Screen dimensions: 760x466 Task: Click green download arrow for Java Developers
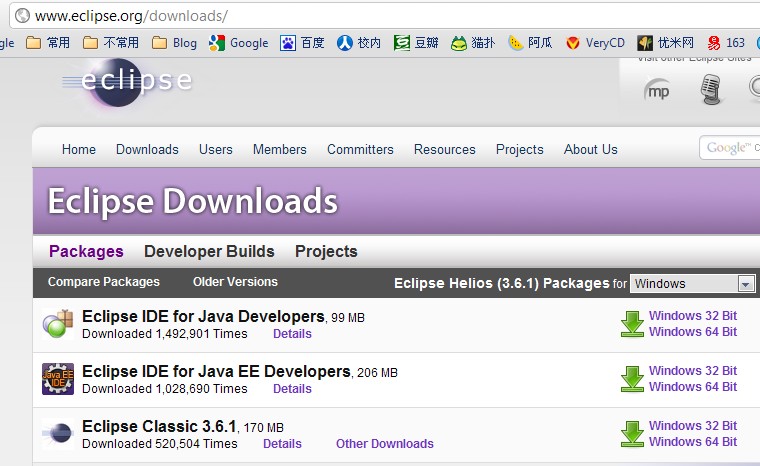632,324
